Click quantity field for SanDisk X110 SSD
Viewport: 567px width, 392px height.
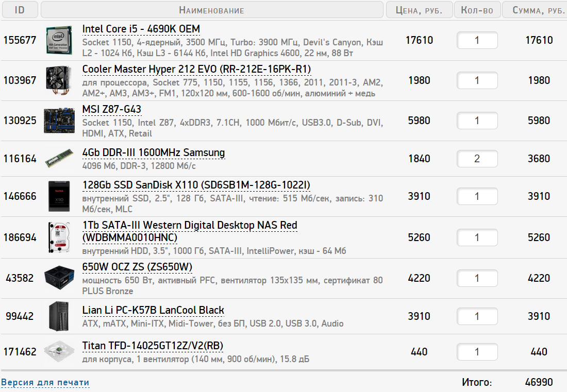coord(477,196)
